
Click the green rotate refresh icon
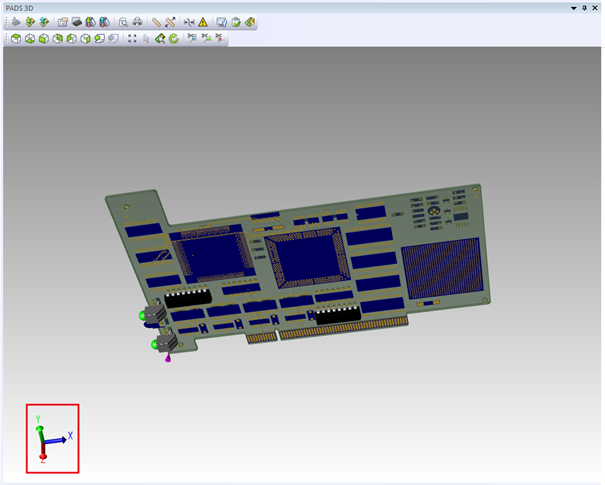174,39
